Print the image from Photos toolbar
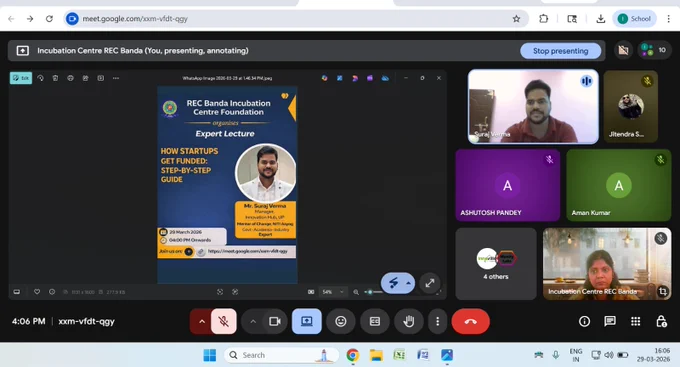 (70, 78)
